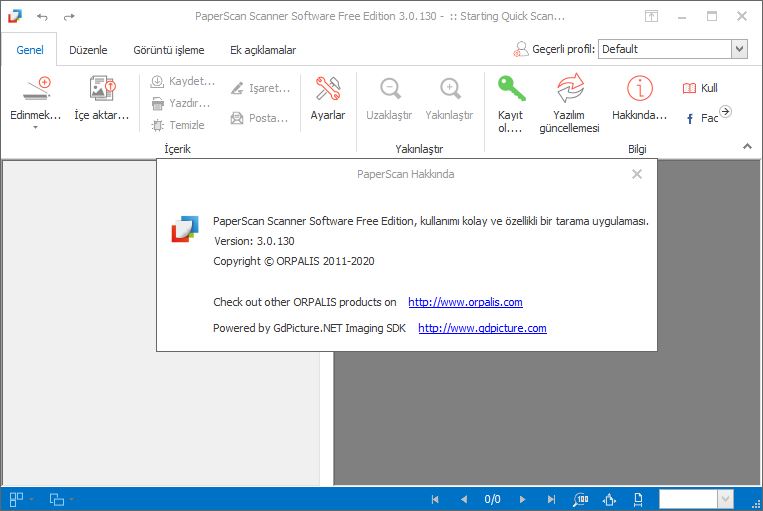This screenshot has height=511, width=763.
Task: Click thumbnail layout icon in status bar
Action: pyautogui.click(x=17, y=499)
